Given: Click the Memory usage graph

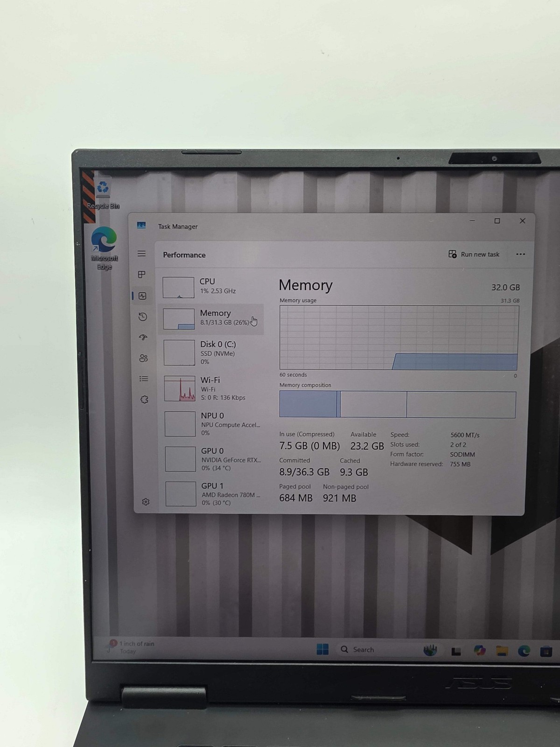Looking at the screenshot, I should pos(399,338).
